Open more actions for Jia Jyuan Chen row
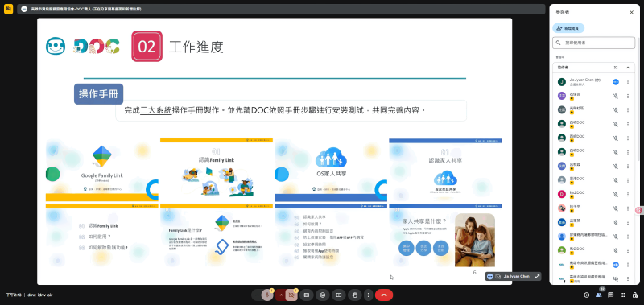644x305 pixels. [x=628, y=82]
